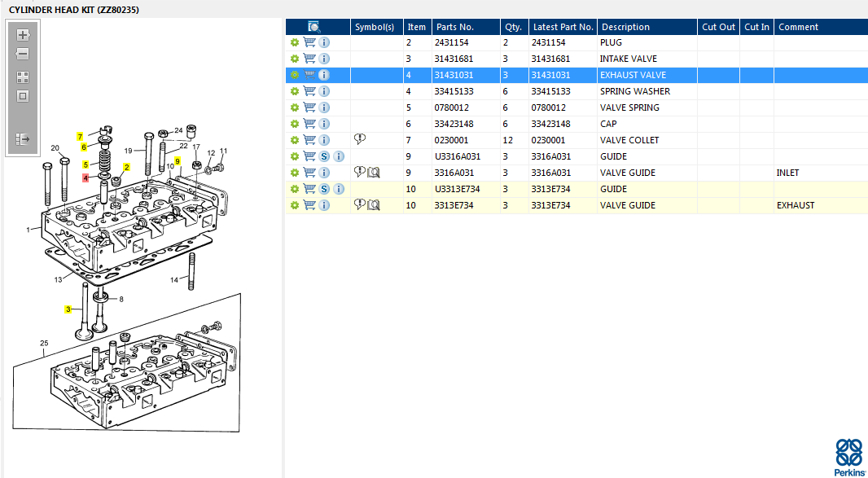Zoom out of the parts diagram
868x478 pixels.
click(23, 54)
